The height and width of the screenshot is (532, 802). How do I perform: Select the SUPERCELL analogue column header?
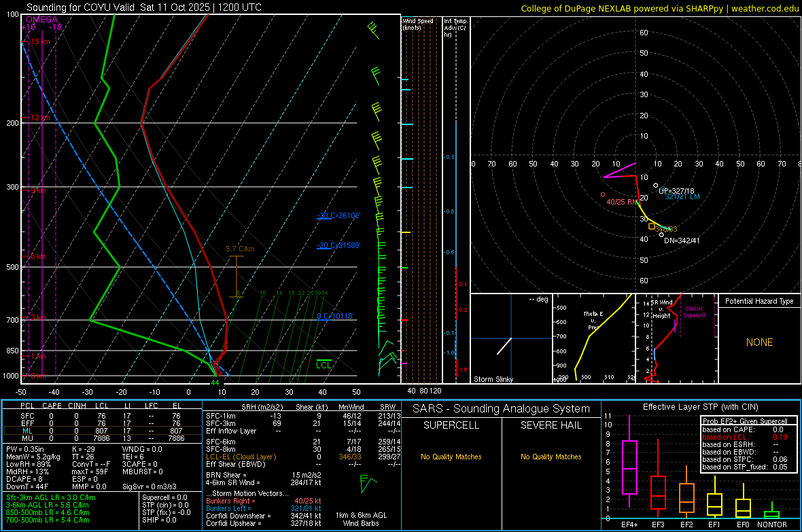coord(451,425)
